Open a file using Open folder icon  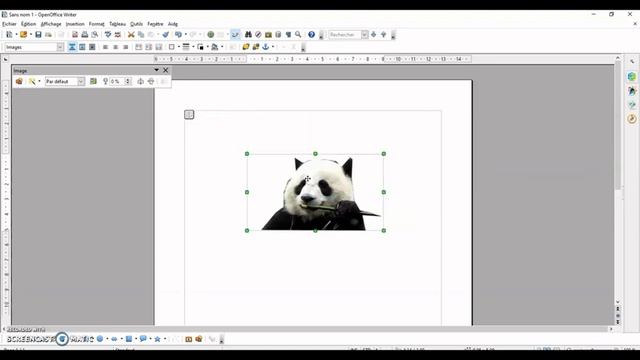coord(24,35)
